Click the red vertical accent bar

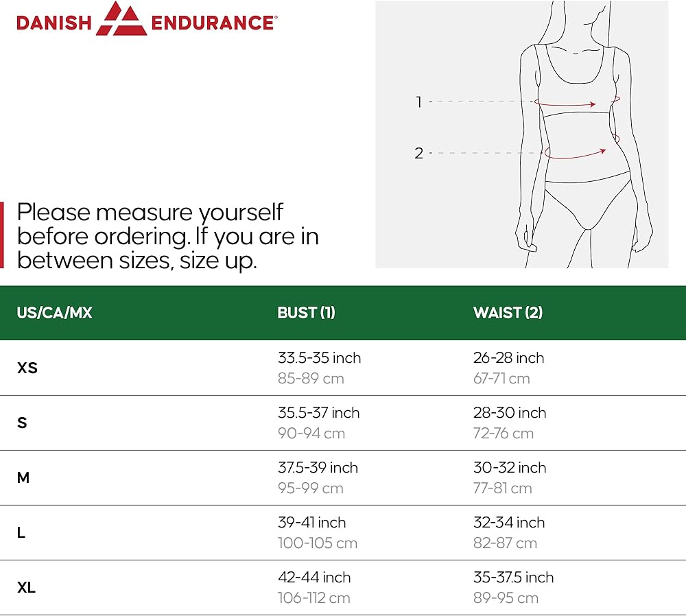point(2,235)
